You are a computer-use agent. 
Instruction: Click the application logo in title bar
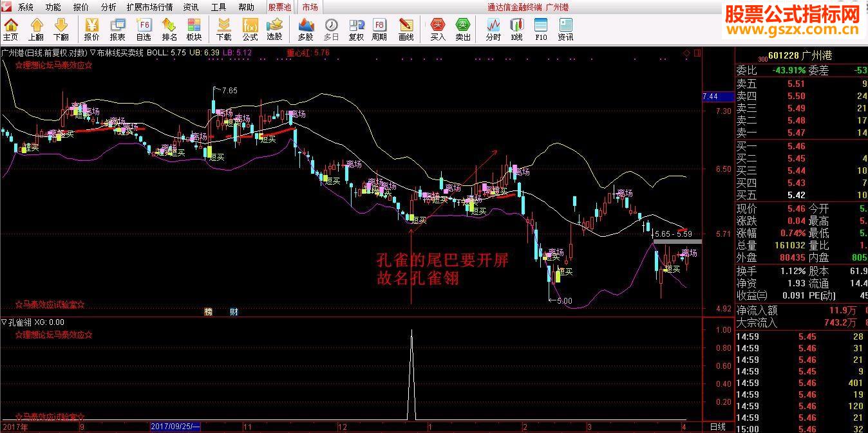(6, 7)
